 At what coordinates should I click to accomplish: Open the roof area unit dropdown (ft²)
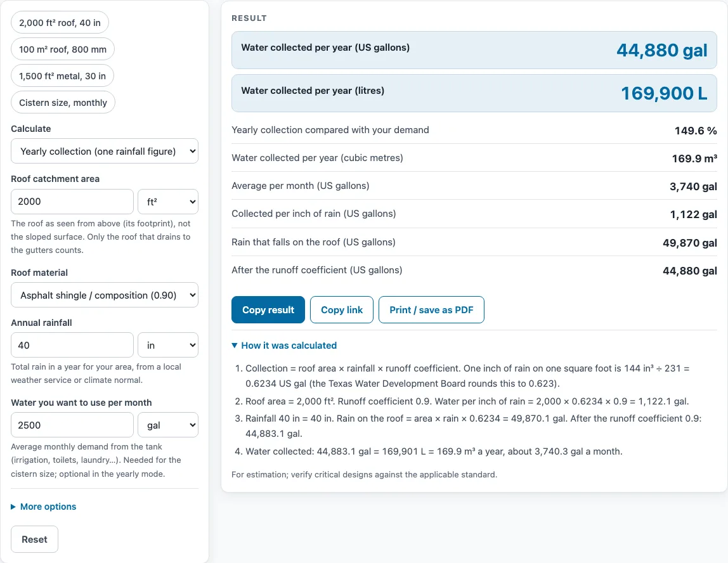[168, 202]
